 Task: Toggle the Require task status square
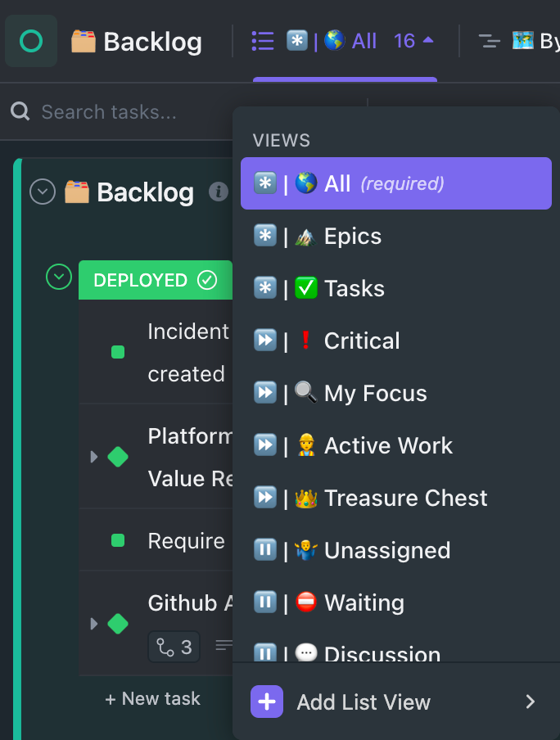pyautogui.click(x=118, y=540)
